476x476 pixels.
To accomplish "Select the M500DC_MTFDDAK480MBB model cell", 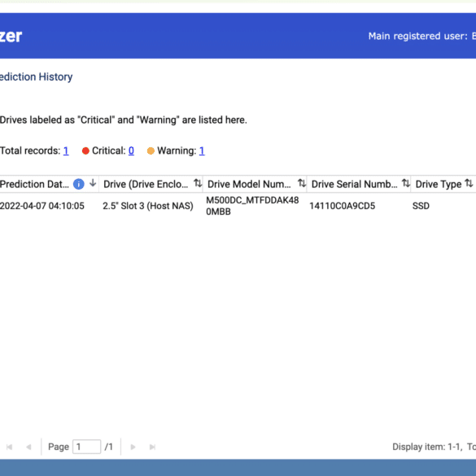I will 252,206.
